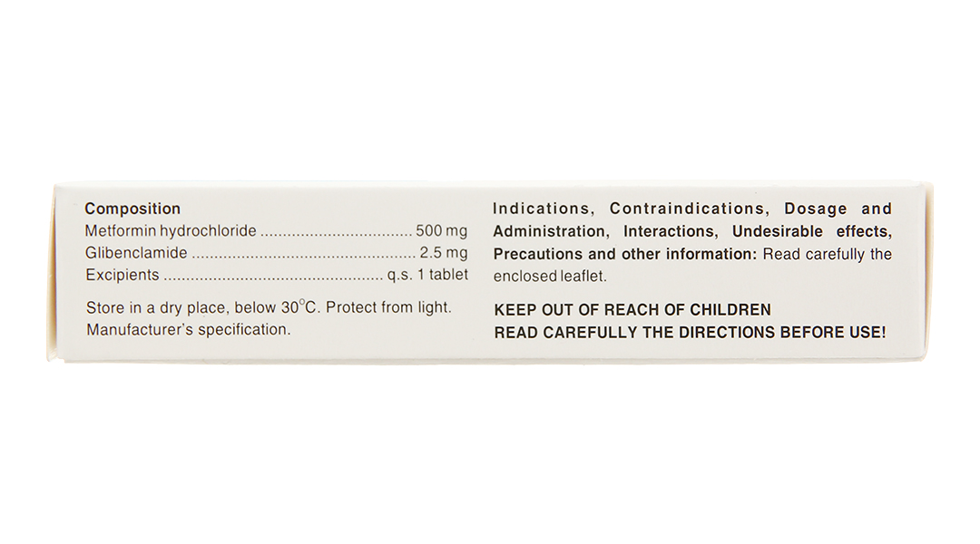Click the word Excipients
This screenshot has height=544, width=980.
pos(122,274)
